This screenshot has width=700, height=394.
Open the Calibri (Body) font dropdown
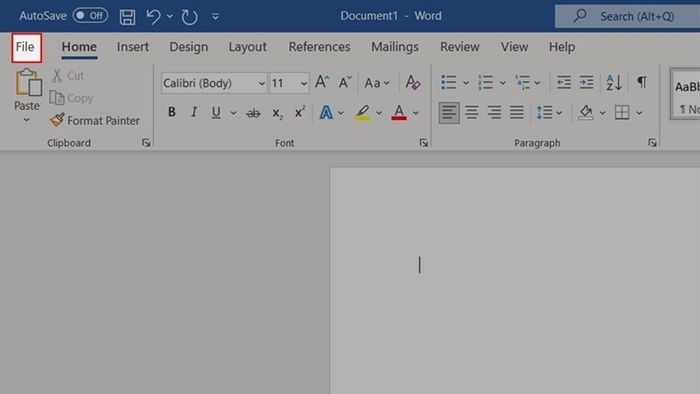pyautogui.click(x=214, y=83)
